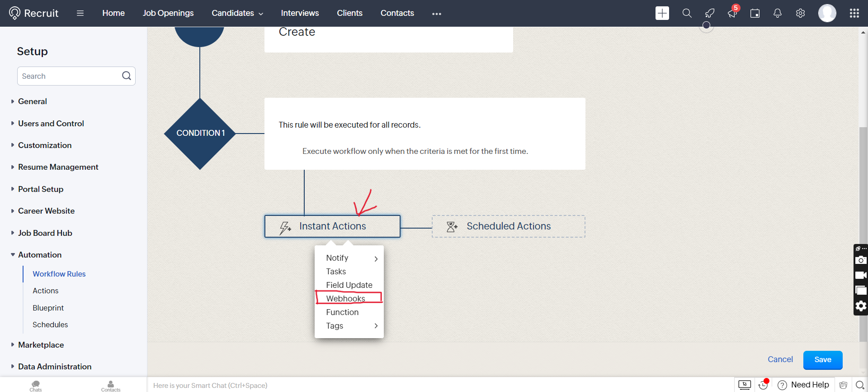868x392 pixels.
Task: Click the stacked windows icon in side widget
Action: tap(861, 291)
